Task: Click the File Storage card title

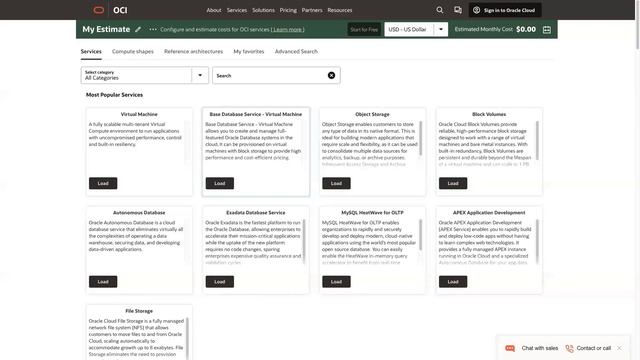Action: coord(139,311)
